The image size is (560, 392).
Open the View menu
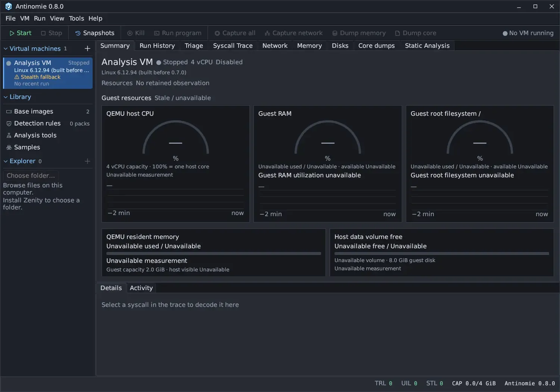coord(57,18)
